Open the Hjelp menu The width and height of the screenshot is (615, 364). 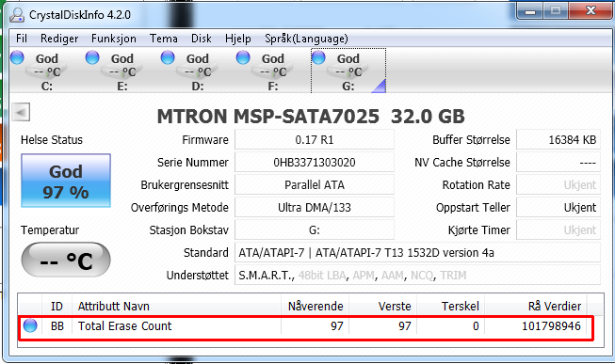237,39
